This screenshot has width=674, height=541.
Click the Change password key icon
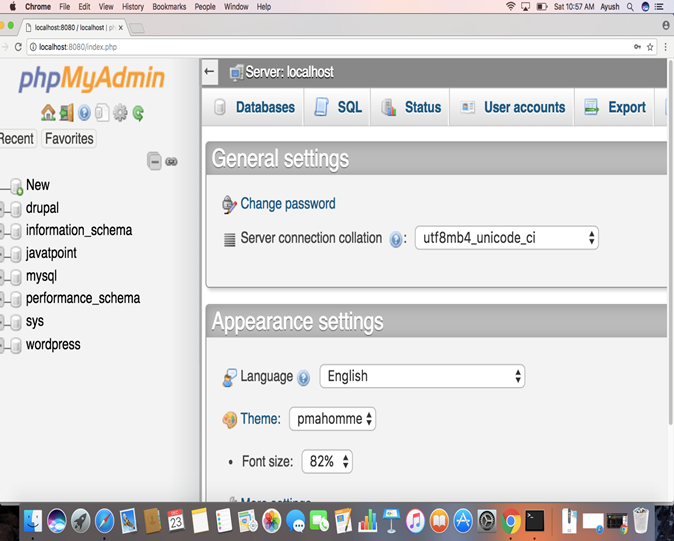pyautogui.click(x=229, y=204)
